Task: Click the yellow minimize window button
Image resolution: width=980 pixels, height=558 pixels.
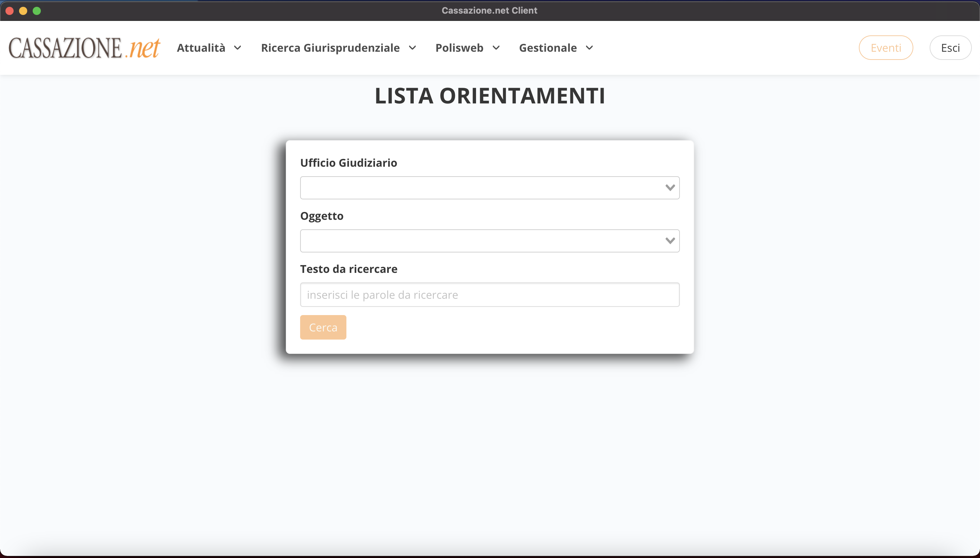Action: pos(23,11)
